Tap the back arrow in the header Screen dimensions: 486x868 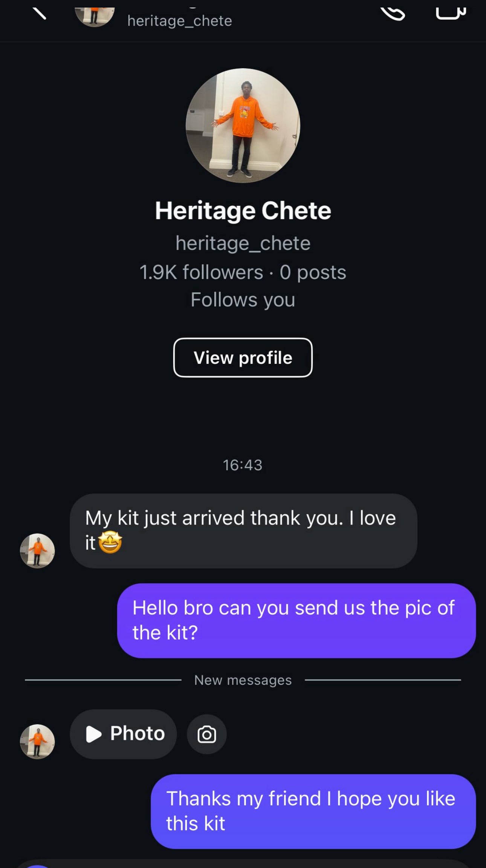point(39,13)
